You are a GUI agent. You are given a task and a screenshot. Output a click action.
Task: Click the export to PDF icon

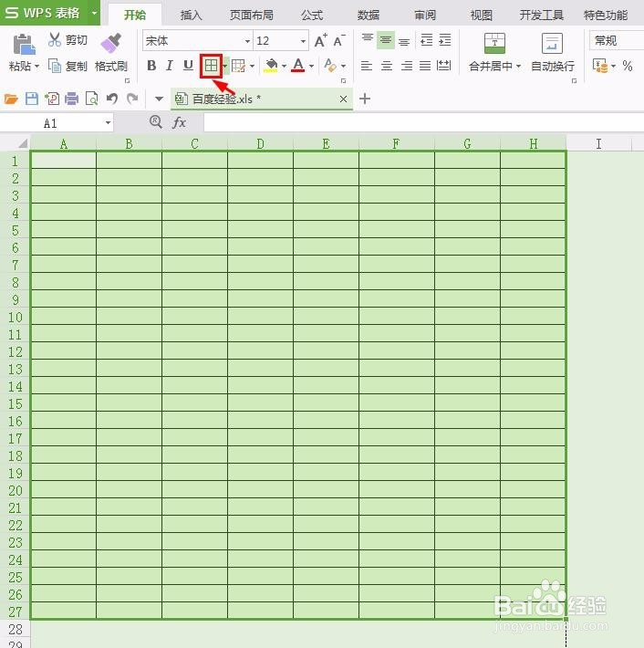coord(52,99)
